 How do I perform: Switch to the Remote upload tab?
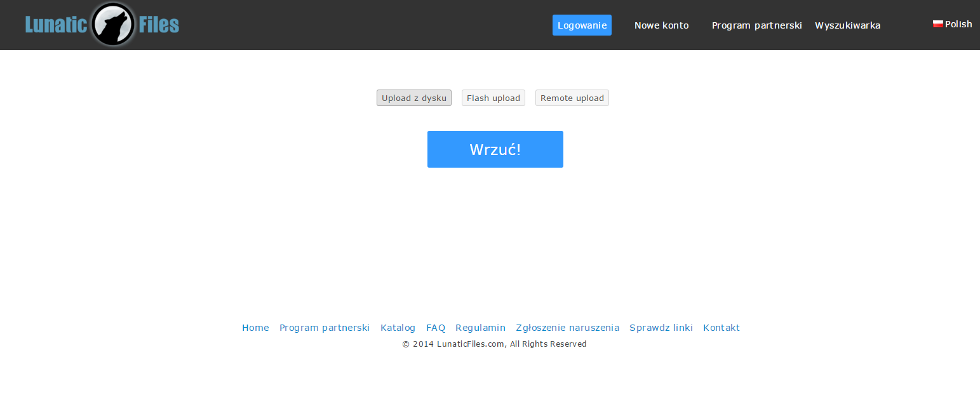click(572, 98)
